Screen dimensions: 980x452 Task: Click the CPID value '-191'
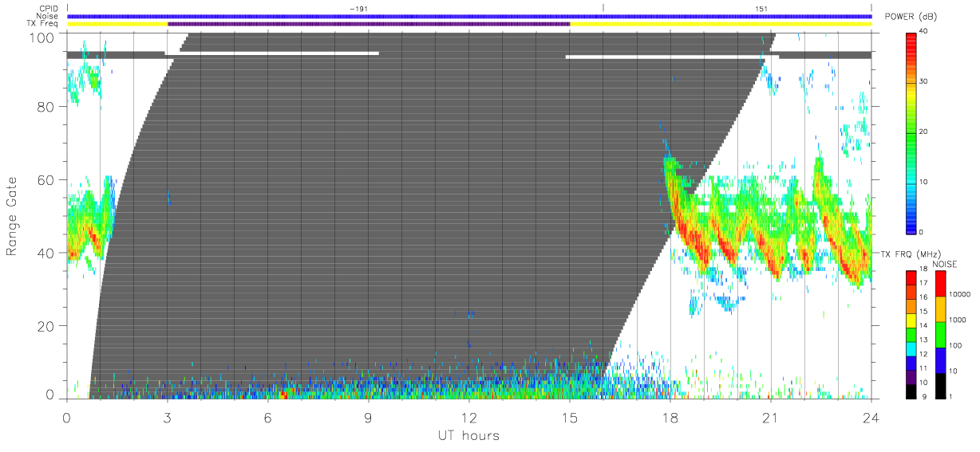tap(358, 8)
